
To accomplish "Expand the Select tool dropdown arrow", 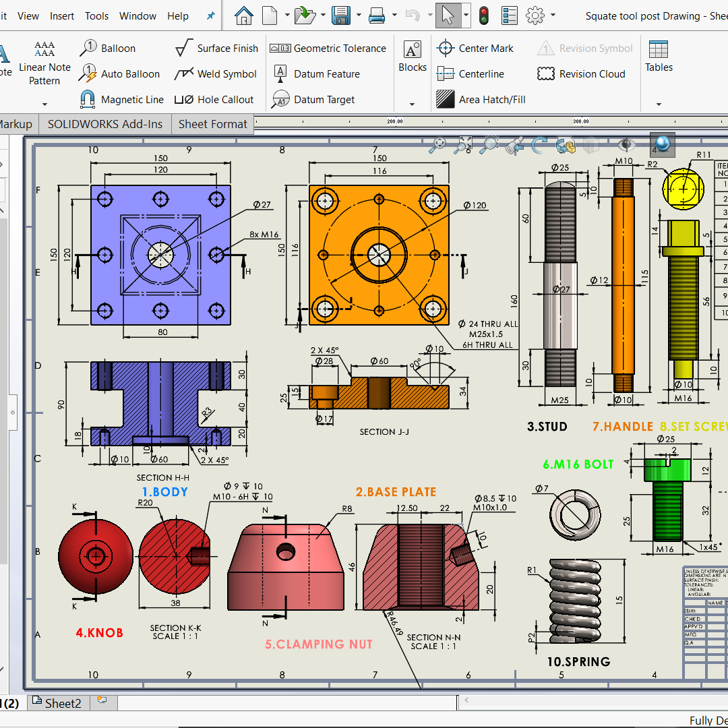I will pos(466,16).
